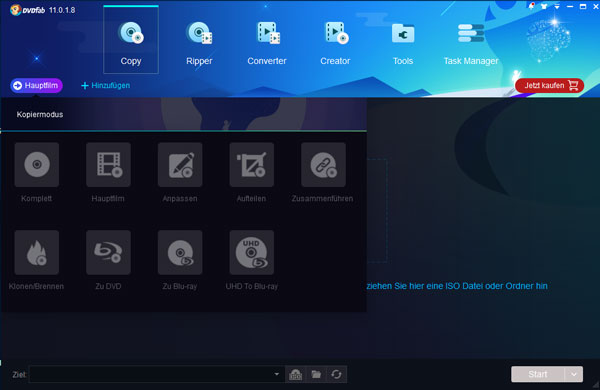
Task: Switch to the Ripper module
Action: (199, 42)
